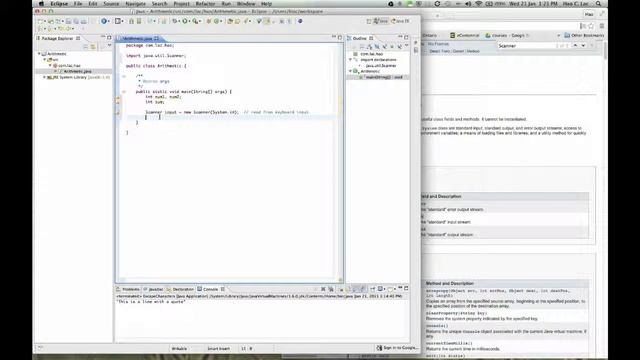This screenshot has height=360, width=640.
Task: Toggle Hide Fields in Outline toolbar
Action: click(377, 47)
